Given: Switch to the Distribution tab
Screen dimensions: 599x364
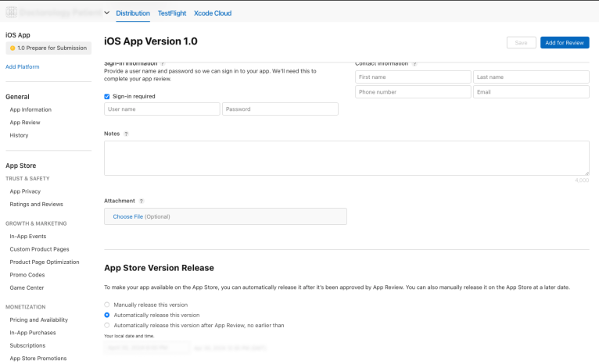Looking at the screenshot, I should [133, 13].
